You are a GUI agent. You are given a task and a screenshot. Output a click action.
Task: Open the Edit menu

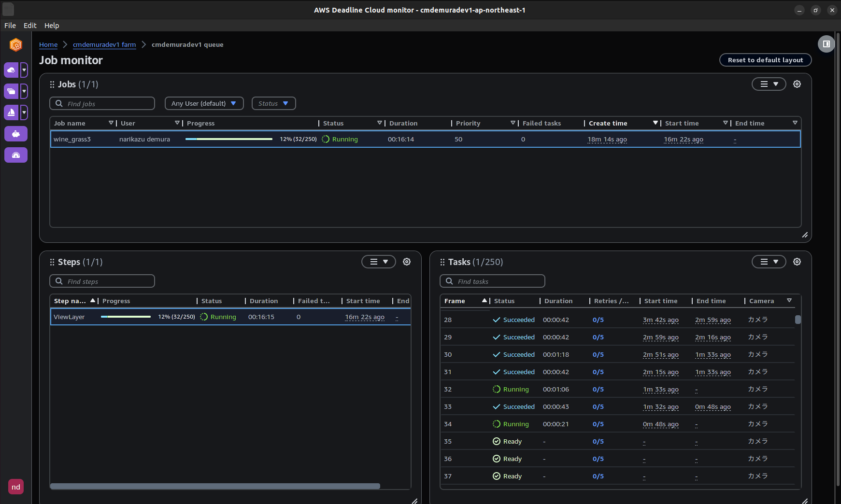click(x=30, y=26)
